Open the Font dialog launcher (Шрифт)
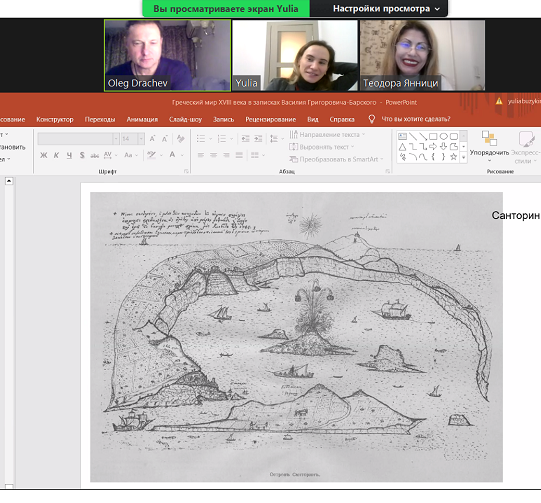This screenshot has height=503, width=541. click(x=186, y=171)
